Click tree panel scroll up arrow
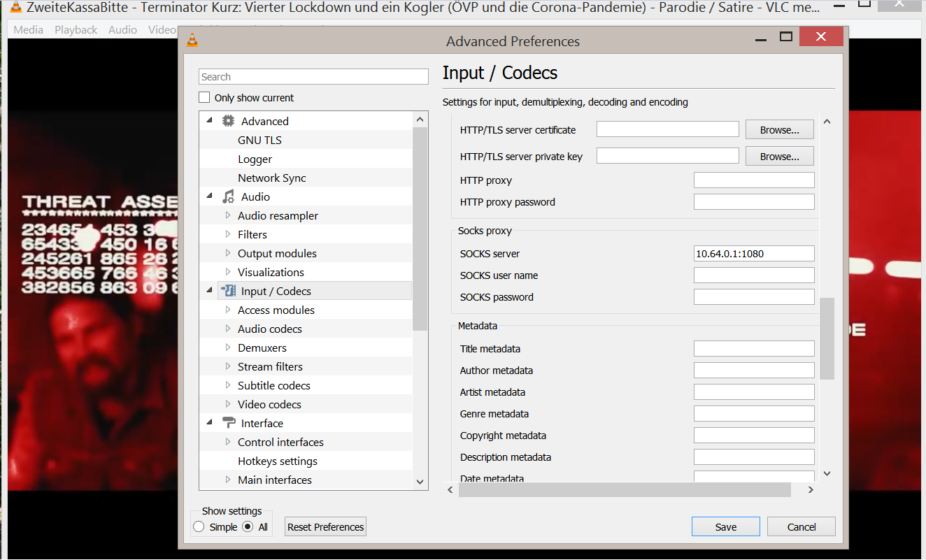The height and width of the screenshot is (560, 926). [420, 120]
